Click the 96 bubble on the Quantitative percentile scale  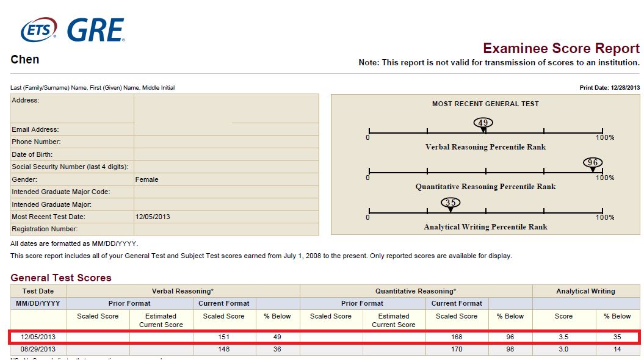pyautogui.click(x=593, y=162)
